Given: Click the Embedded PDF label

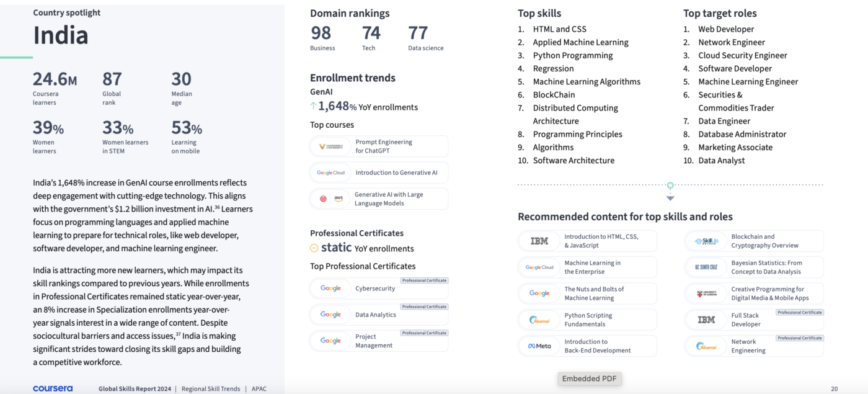Looking at the screenshot, I should pos(589,378).
